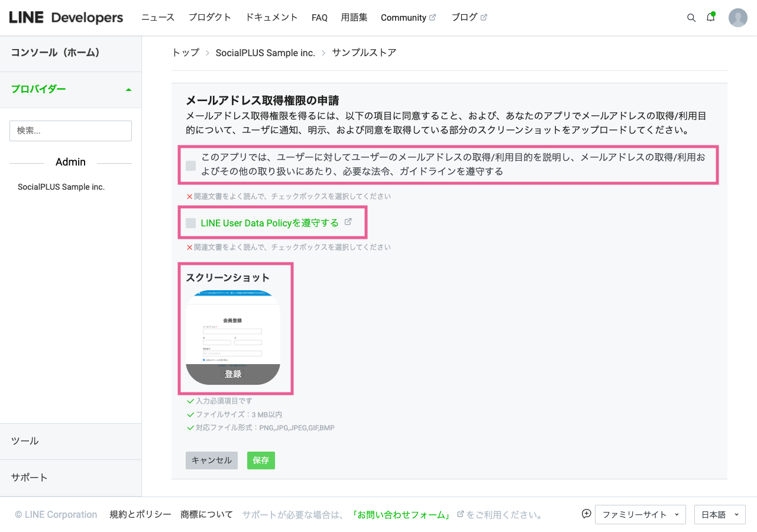The width and height of the screenshot is (757, 532).
Task: Open the feedback speech-bubble icon near ファミリーサイト
Action: (x=586, y=514)
